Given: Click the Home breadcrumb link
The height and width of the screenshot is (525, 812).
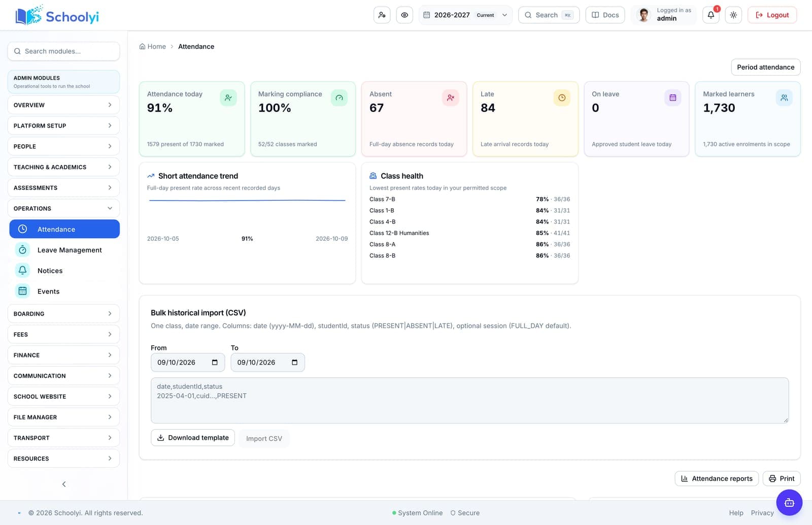Looking at the screenshot, I should tap(153, 46).
